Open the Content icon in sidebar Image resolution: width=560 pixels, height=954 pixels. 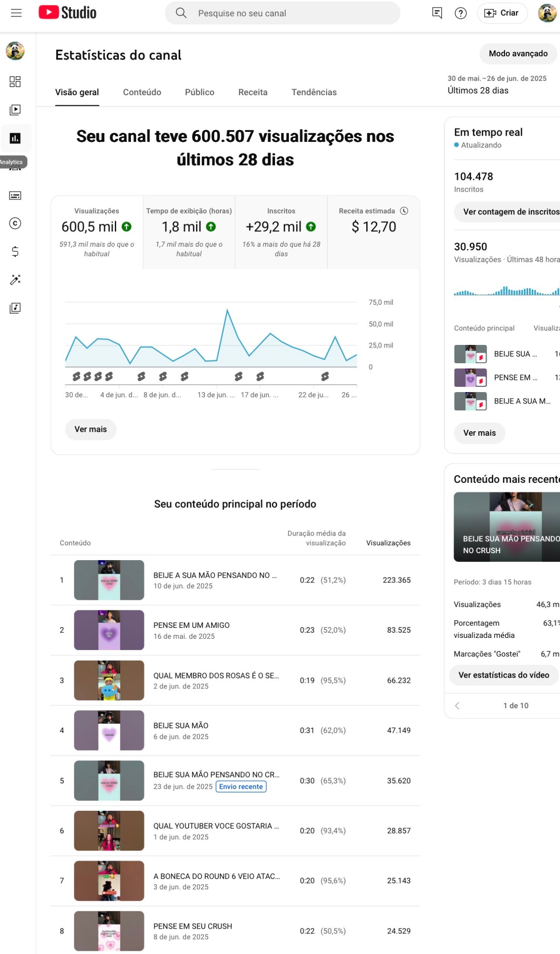[x=15, y=110]
